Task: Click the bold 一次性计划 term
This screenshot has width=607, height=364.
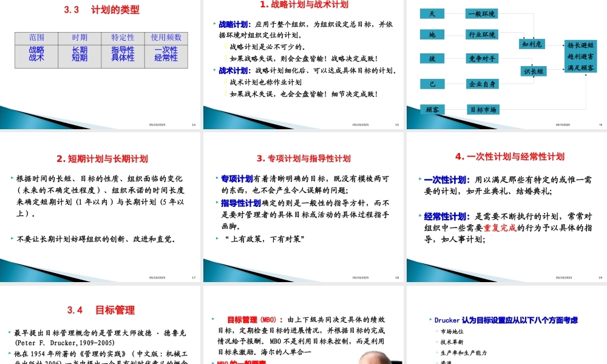Action: (x=447, y=180)
